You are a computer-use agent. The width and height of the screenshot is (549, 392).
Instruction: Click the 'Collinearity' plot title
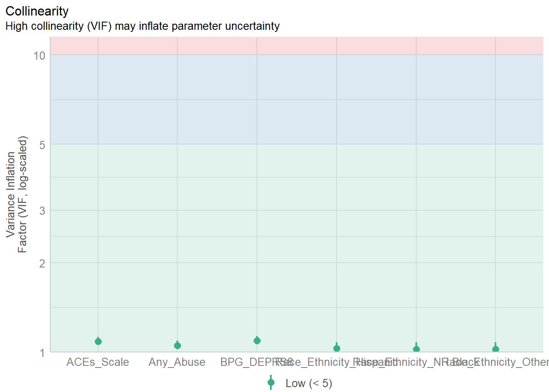point(37,11)
